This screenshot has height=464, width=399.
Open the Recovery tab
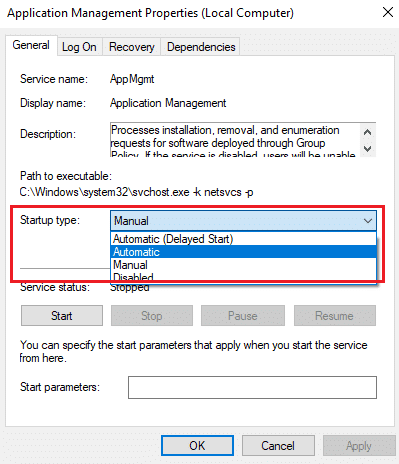(132, 47)
